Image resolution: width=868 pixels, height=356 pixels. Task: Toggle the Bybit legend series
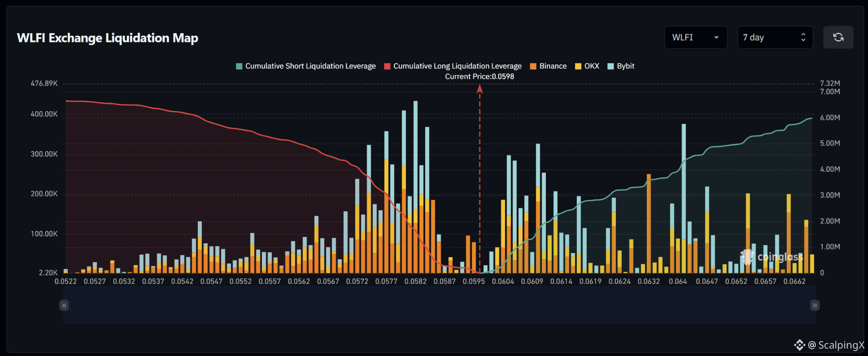click(x=621, y=66)
